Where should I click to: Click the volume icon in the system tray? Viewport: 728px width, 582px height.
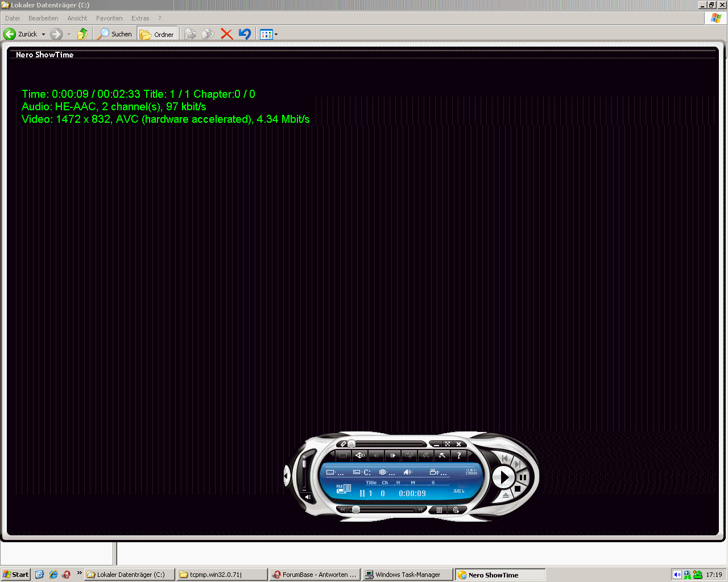tap(677, 575)
